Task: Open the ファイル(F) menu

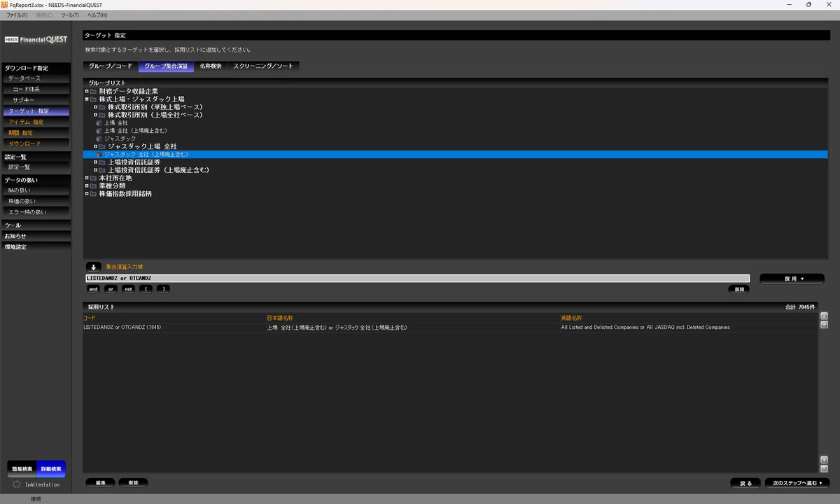Action: click(17, 15)
